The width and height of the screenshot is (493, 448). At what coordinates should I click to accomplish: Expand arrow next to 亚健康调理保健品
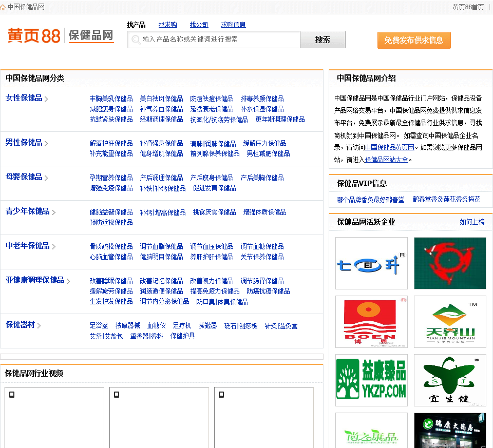pos(68,281)
